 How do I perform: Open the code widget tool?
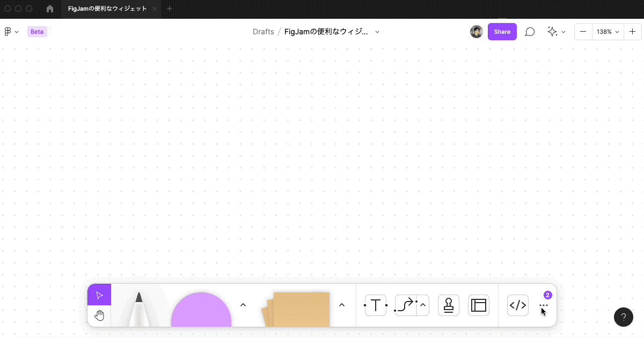coord(517,305)
